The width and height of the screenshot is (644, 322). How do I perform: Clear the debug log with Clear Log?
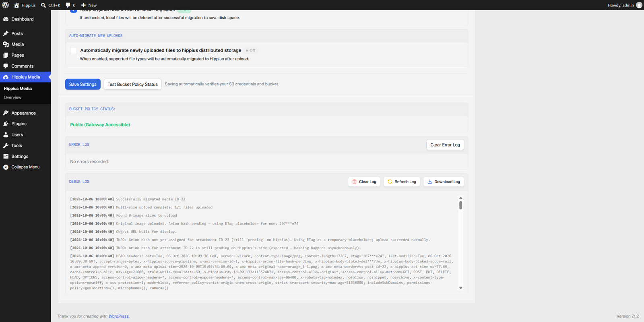point(364,182)
